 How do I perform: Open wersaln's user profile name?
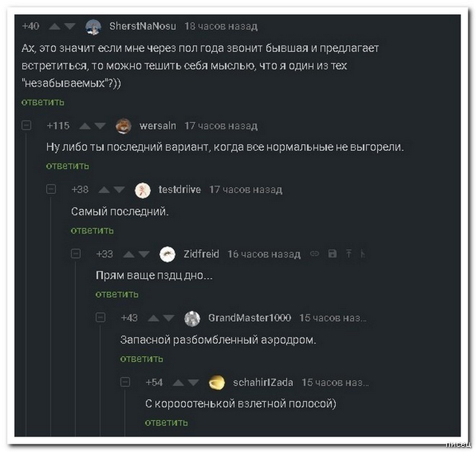[x=157, y=126]
